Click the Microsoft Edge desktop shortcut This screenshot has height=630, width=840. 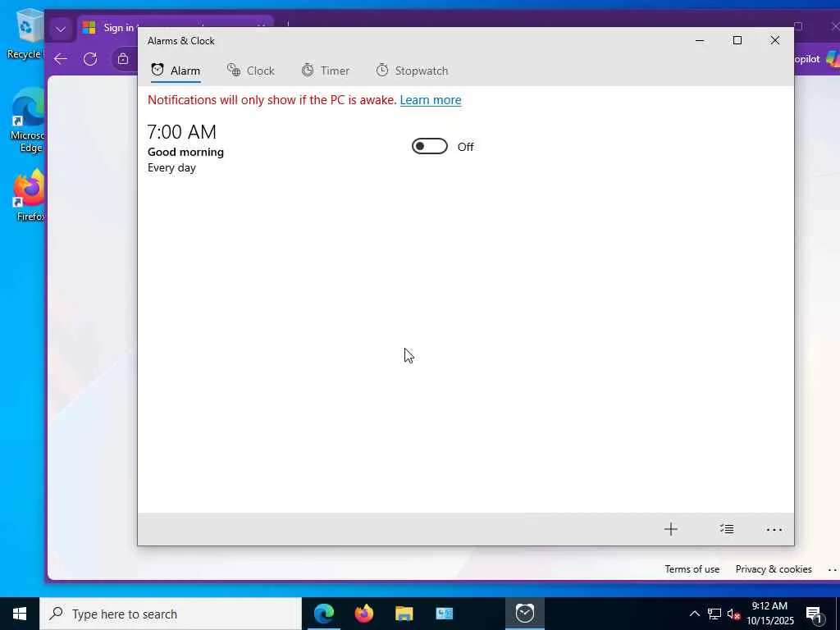(27, 121)
